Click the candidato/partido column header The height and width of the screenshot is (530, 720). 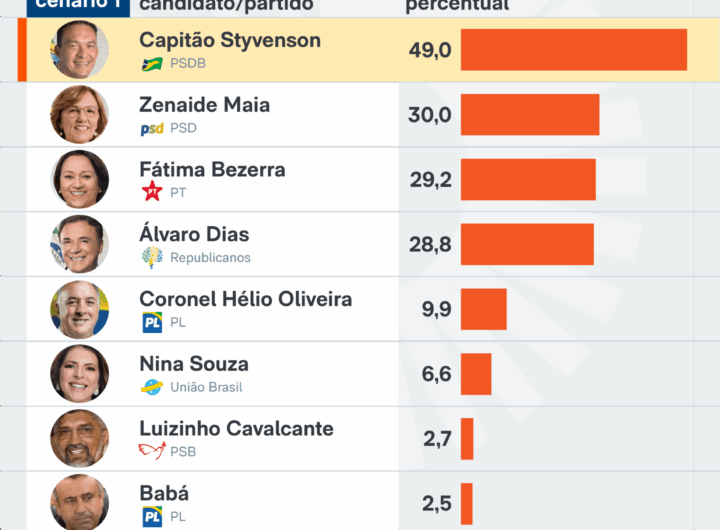click(226, 5)
